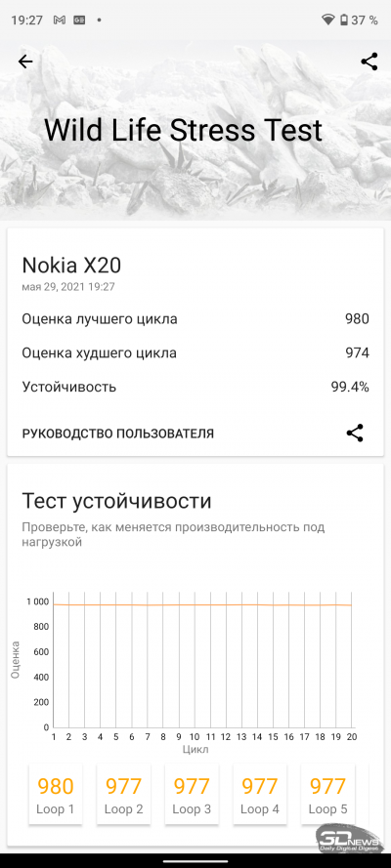This screenshot has height=868, width=391.
Task: Tap the Wild Life Stress Test title
Action: [x=183, y=131]
